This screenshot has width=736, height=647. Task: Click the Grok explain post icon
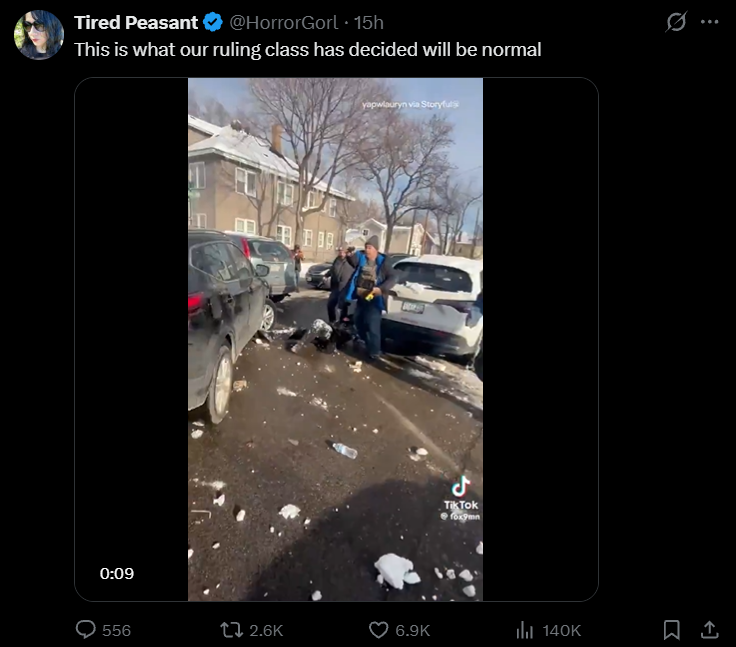[x=676, y=22]
